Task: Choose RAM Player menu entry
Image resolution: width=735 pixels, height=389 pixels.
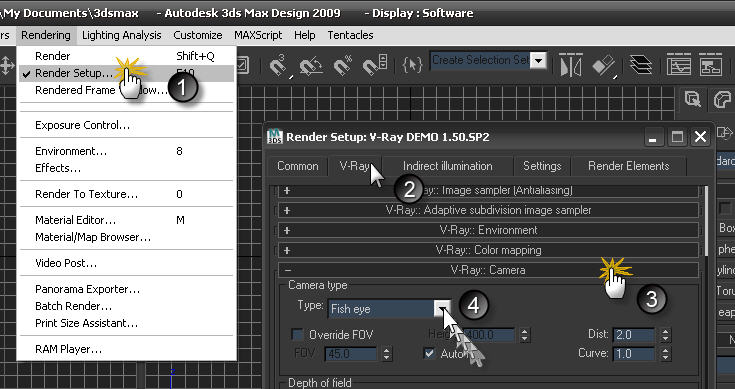Action: 126,349
